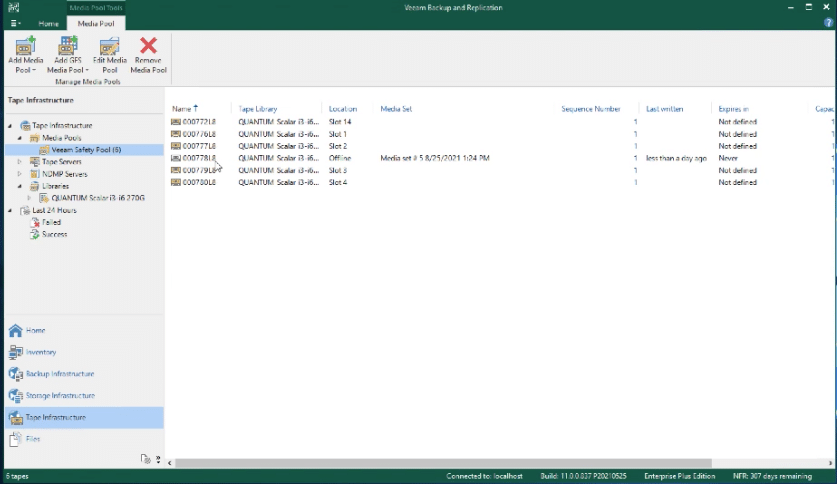Click the tape icon for 000780L8
The width and height of the screenshot is (837, 484).
(x=176, y=183)
